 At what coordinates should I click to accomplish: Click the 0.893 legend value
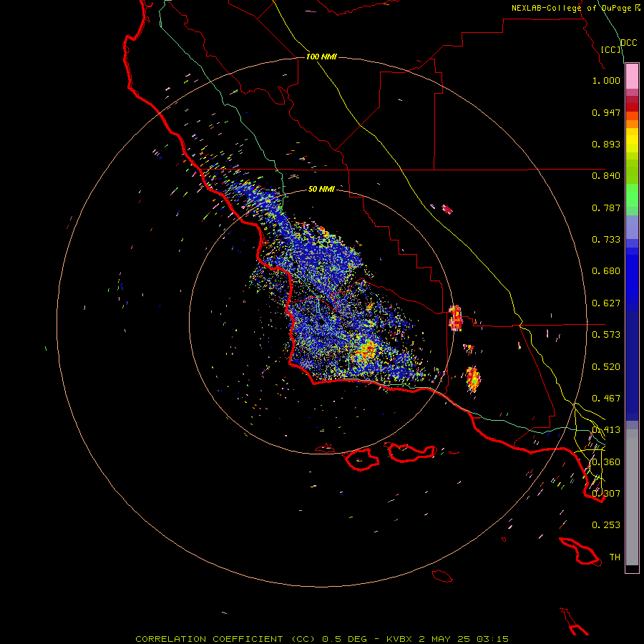(x=606, y=144)
